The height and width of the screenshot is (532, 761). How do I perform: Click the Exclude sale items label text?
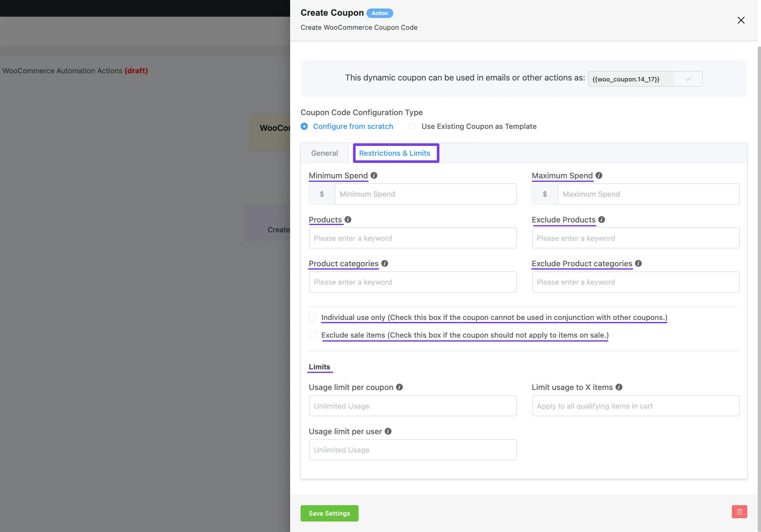465,335
